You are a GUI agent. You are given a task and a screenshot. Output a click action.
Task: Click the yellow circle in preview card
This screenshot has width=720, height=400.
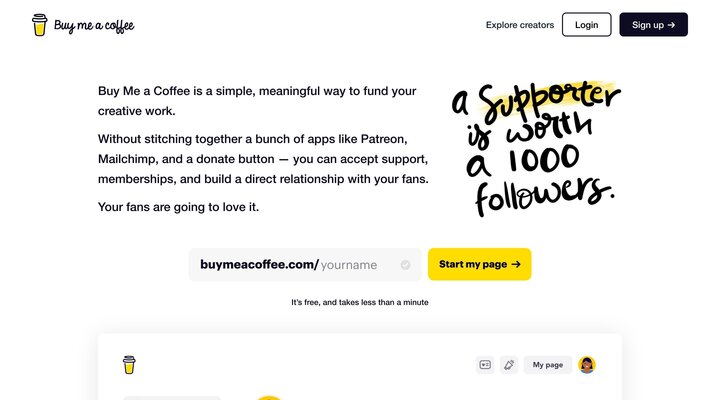tap(268, 398)
